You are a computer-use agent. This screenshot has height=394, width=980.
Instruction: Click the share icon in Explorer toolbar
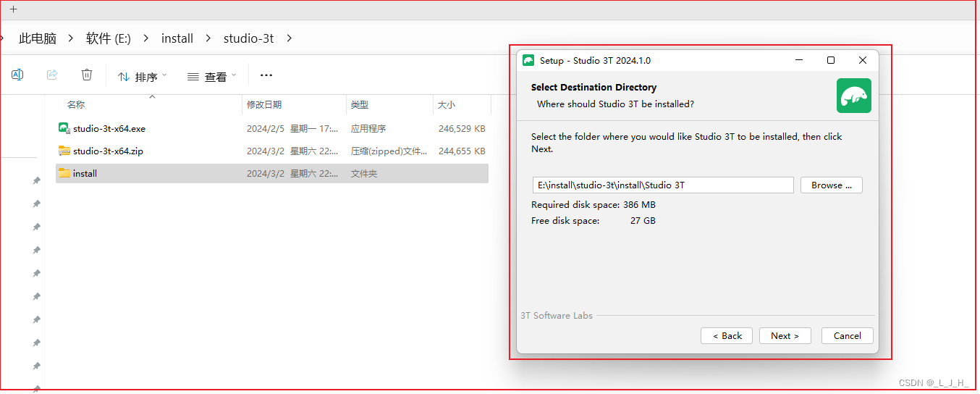[52, 75]
